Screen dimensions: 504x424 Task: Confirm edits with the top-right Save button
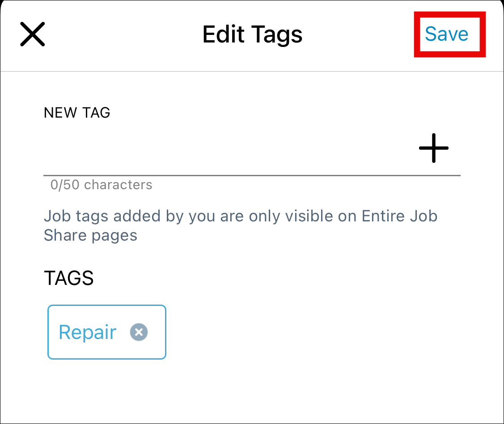[x=446, y=34]
